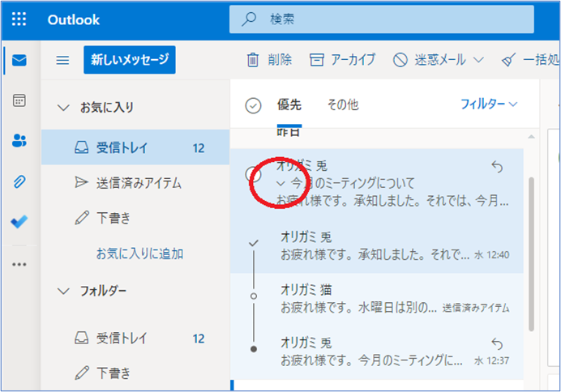This screenshot has width=561, height=392.
Task: Click the アーカイブ button
Action: click(342, 60)
